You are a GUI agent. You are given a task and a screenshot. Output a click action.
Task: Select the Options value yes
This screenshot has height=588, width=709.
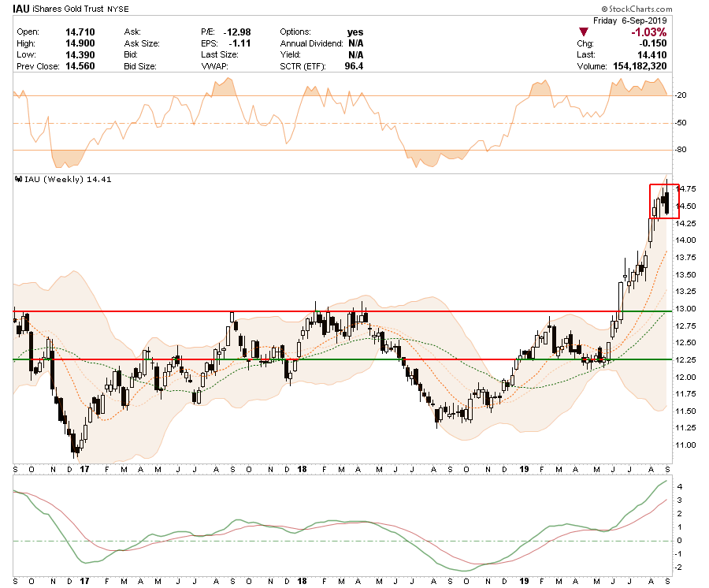355,32
